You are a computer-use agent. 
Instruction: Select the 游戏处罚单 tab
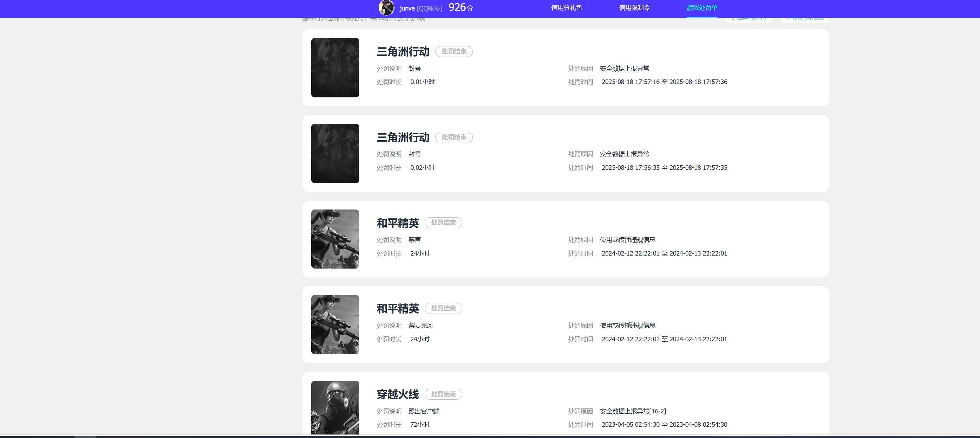702,8
